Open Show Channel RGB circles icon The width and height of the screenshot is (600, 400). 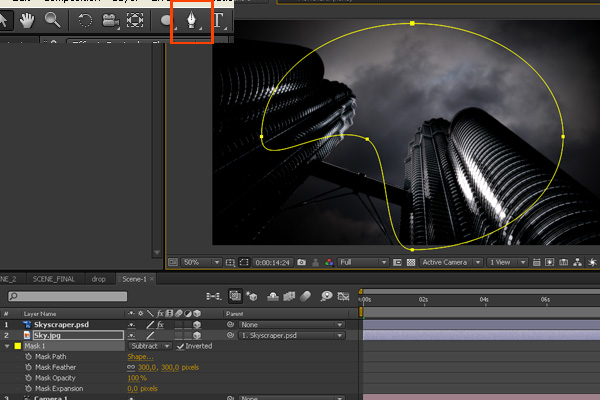coord(329,262)
